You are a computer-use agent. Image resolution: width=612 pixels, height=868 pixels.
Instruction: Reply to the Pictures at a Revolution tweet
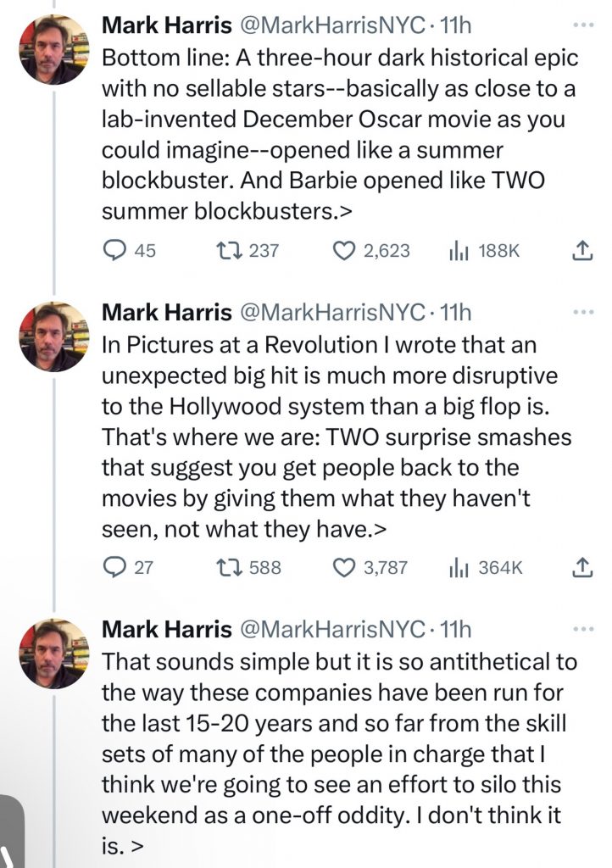tap(114, 567)
